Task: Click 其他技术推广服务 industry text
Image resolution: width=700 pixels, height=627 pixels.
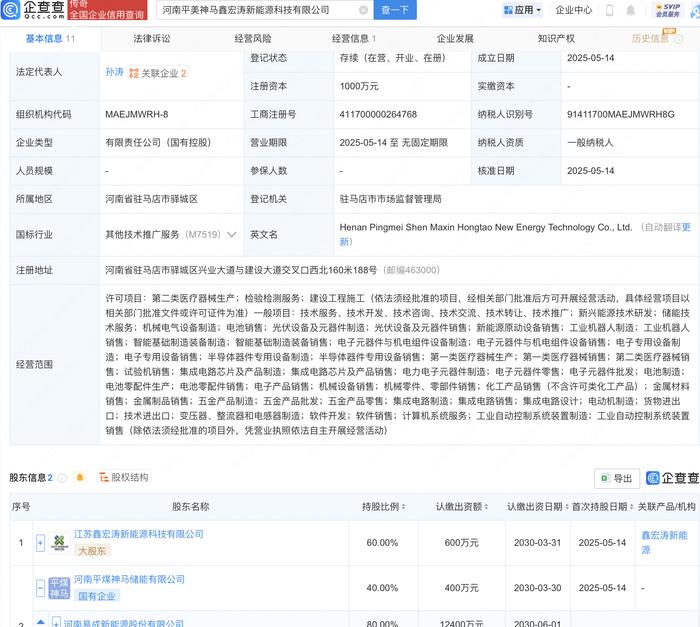Action: 142,234
